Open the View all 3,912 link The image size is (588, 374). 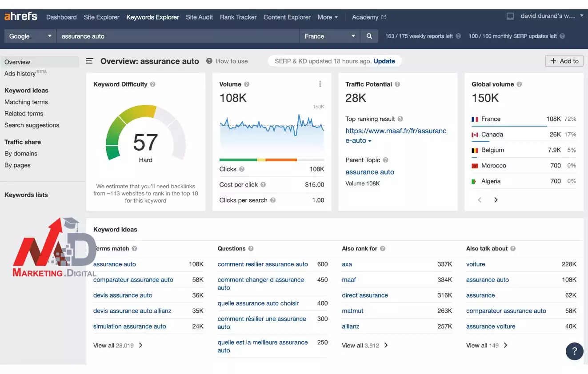365,345
